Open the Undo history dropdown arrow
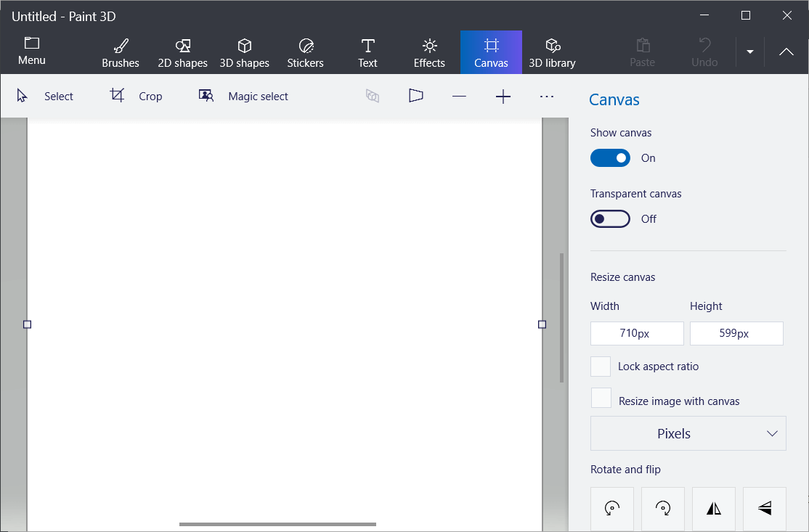 pyautogui.click(x=749, y=52)
